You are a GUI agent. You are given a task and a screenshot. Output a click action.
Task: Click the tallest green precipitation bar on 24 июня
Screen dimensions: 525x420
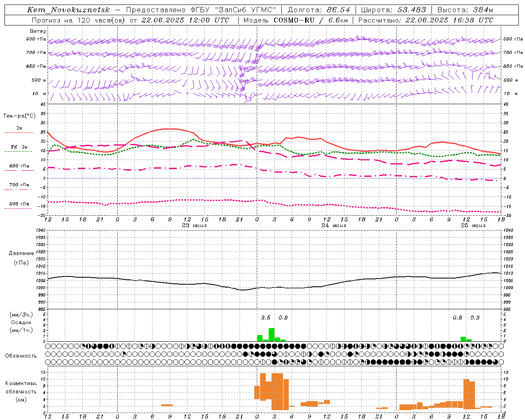coord(272,335)
